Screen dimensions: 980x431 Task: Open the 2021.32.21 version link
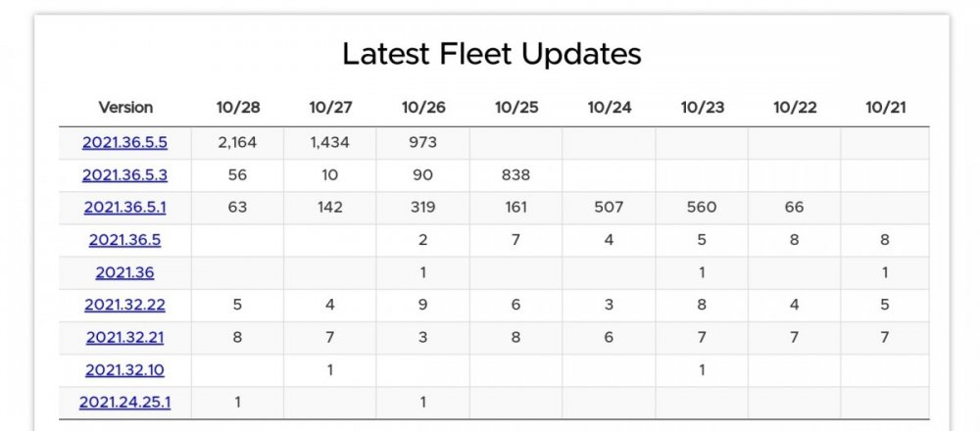pyautogui.click(x=125, y=337)
